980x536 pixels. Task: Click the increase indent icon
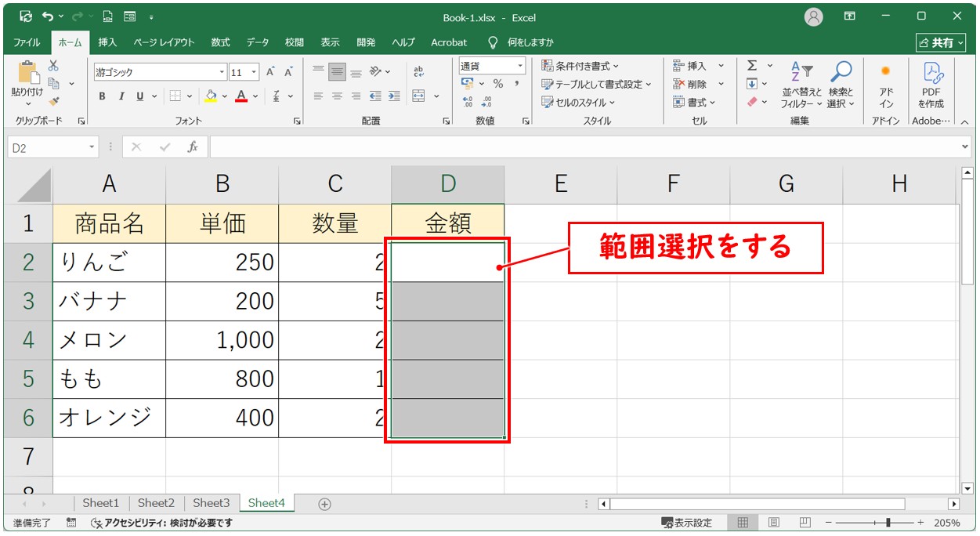click(x=392, y=96)
